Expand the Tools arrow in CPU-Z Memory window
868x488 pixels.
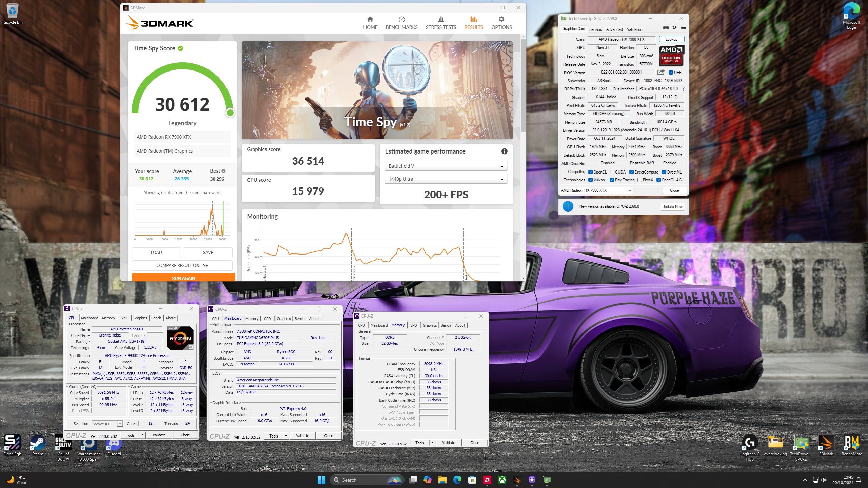432,443
